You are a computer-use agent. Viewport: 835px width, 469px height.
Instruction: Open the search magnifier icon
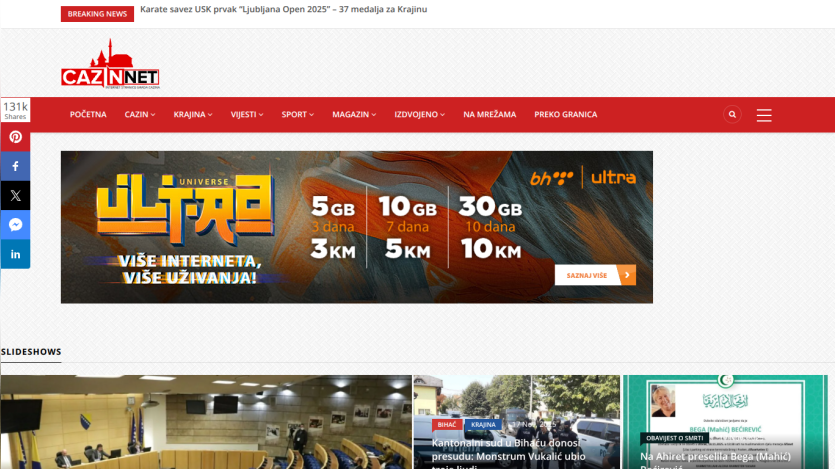point(732,114)
